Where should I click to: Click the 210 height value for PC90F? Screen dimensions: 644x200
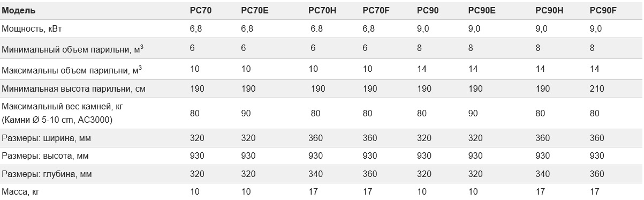(x=597, y=89)
